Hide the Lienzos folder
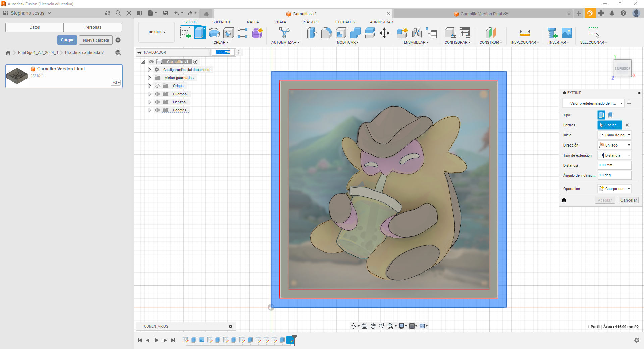The height and width of the screenshot is (349, 644). tap(157, 102)
